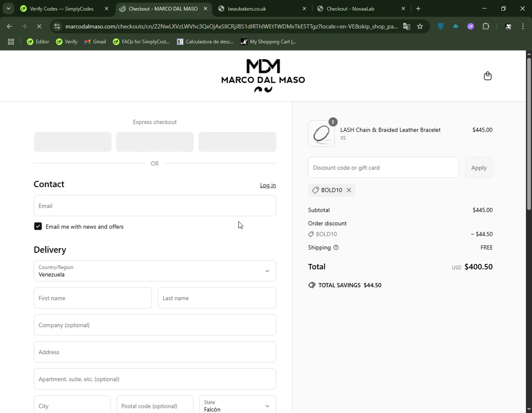Viewport: 532px width, 413px height.
Task: Click the third express checkout button
Action: (237, 142)
